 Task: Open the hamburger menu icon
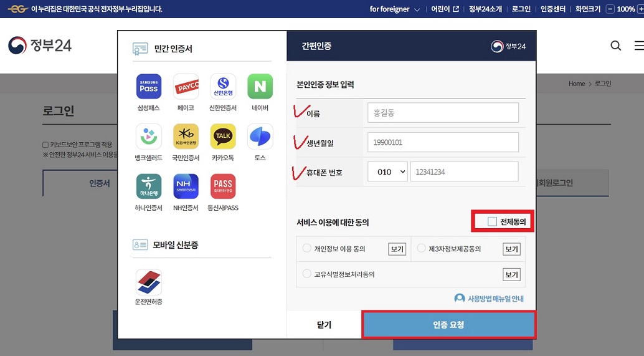(639, 46)
